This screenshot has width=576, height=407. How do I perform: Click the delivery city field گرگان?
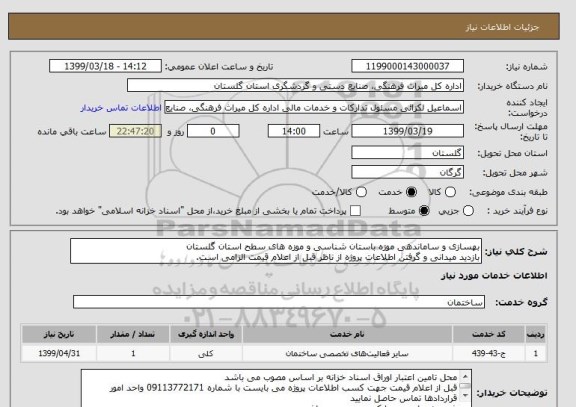(407, 172)
